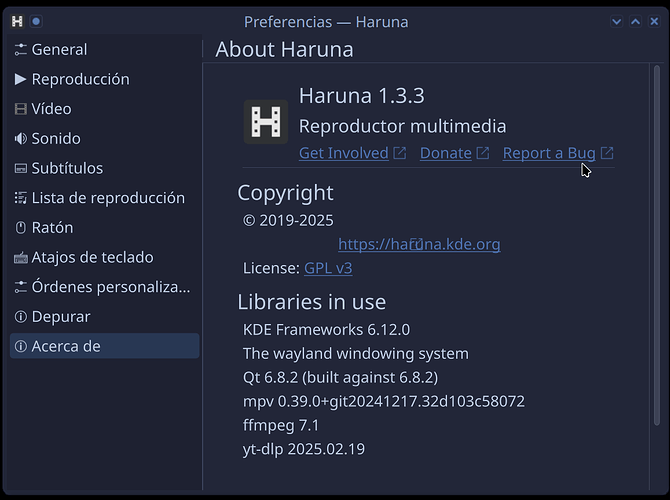670x500 pixels.
Task: Select the Sonido sidebar entry
Action: (x=104, y=138)
